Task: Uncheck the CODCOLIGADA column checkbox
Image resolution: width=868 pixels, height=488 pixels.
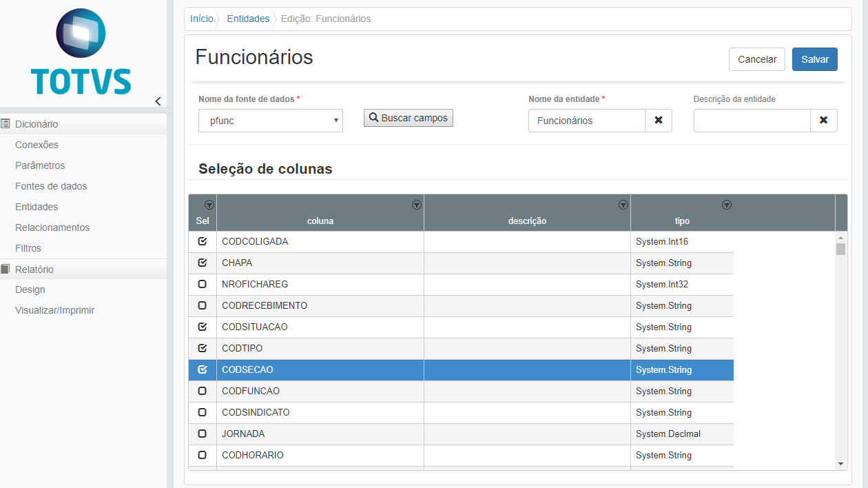Action: [x=202, y=242]
